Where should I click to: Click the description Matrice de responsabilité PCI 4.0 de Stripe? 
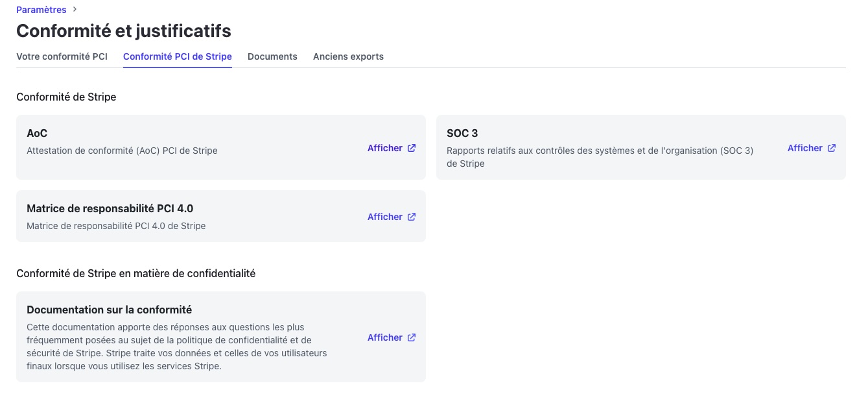[116, 226]
